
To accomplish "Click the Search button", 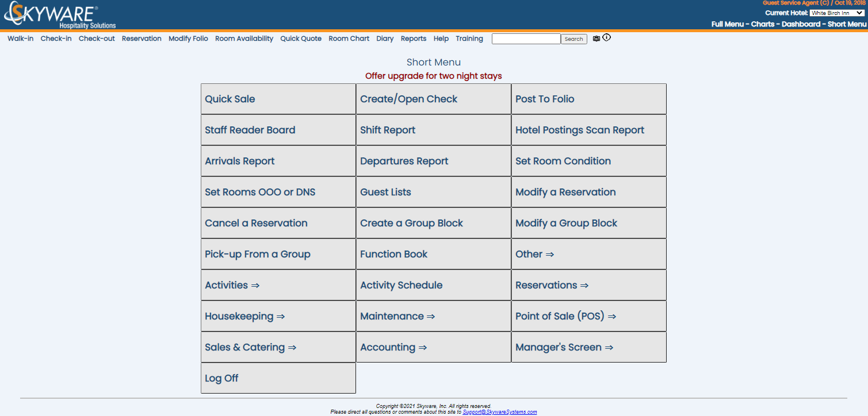I will point(573,39).
